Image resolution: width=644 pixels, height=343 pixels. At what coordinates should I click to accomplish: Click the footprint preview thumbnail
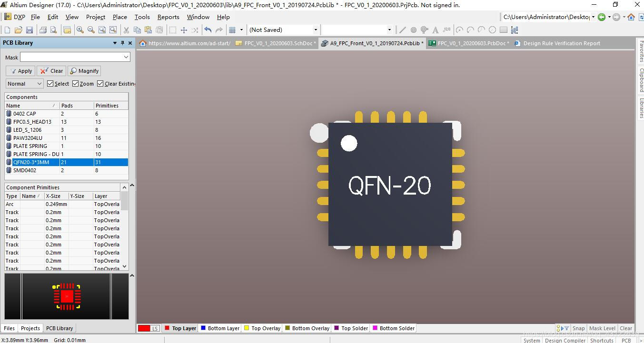67,296
